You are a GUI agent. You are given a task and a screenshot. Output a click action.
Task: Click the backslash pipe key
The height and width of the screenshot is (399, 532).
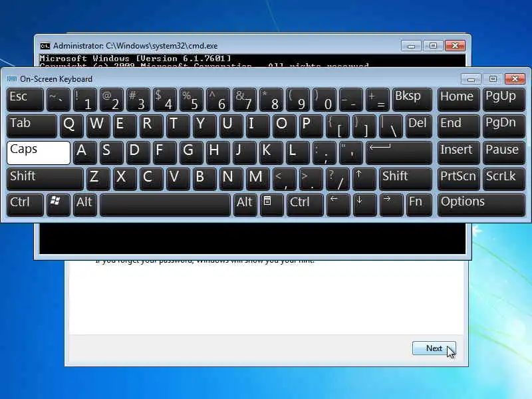tap(391, 126)
